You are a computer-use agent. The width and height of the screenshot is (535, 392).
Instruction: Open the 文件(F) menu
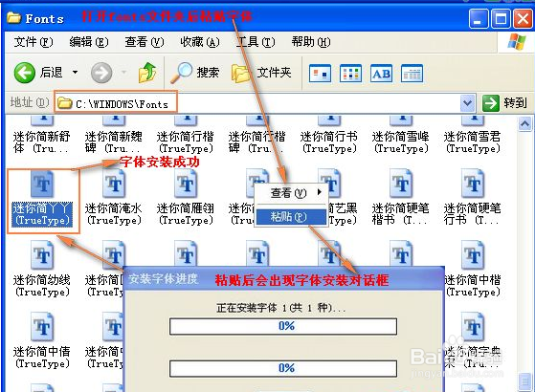[x=33, y=42]
